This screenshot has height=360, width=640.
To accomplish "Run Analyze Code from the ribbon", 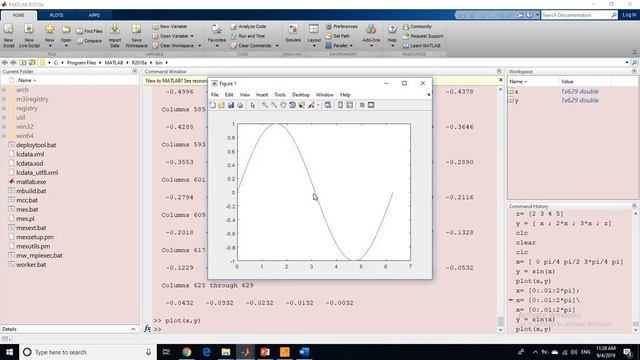I will click(249, 27).
